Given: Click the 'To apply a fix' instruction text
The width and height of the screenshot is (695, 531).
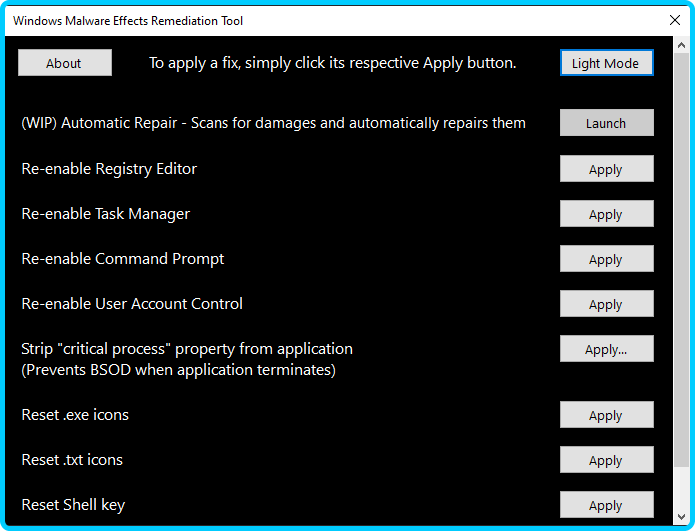Looking at the screenshot, I should click(332, 63).
